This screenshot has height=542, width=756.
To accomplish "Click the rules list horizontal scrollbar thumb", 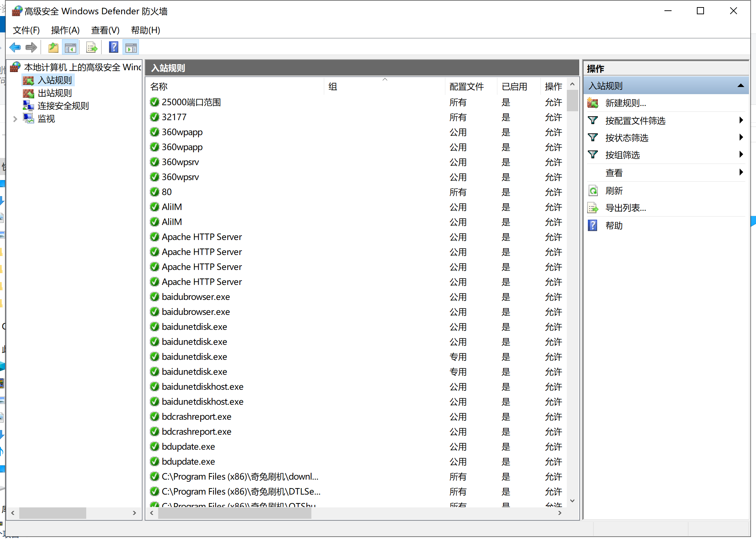I will [x=234, y=513].
